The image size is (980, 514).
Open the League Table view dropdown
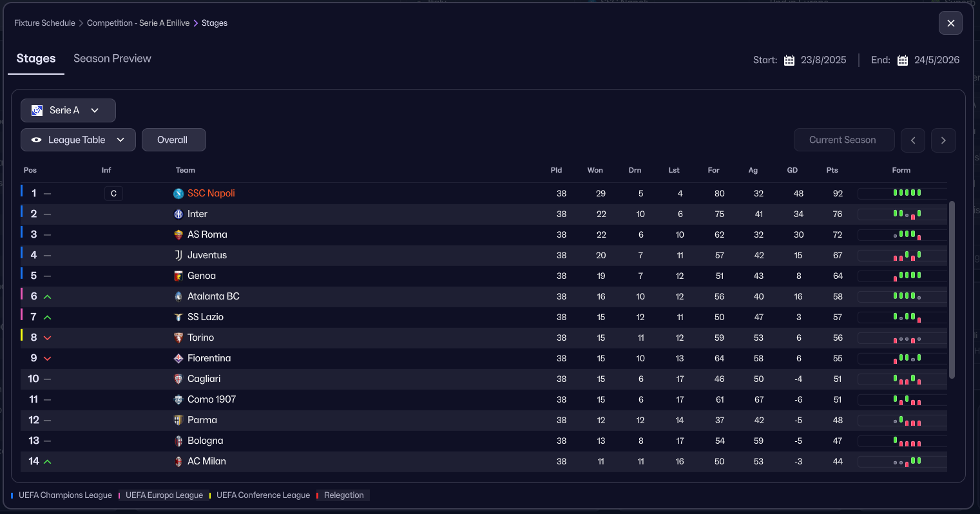pos(78,140)
